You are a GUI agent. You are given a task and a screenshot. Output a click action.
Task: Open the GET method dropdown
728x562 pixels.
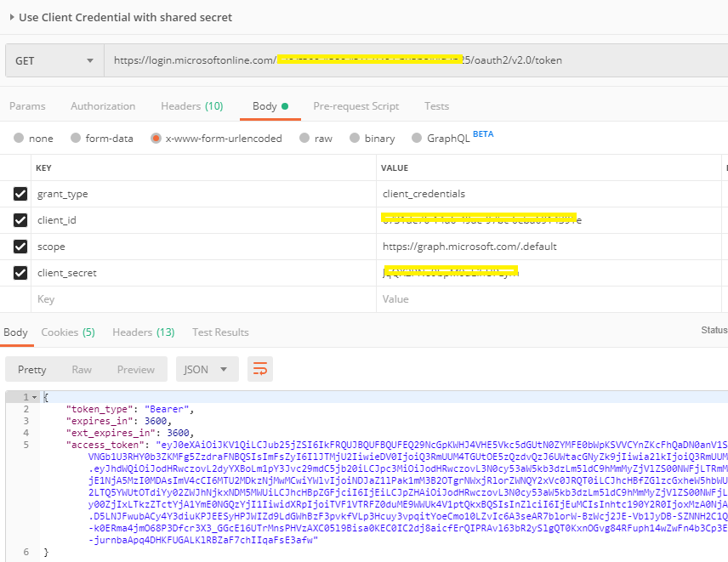[x=54, y=61]
